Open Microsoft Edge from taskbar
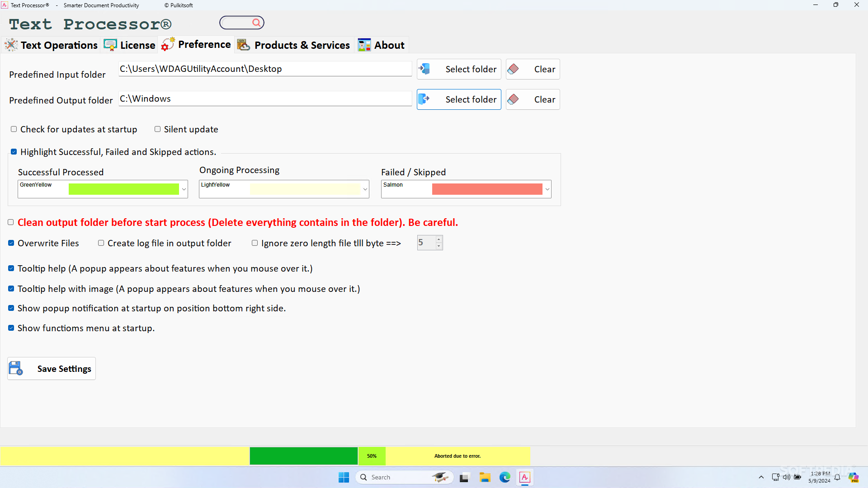The image size is (868, 488). pos(505,477)
